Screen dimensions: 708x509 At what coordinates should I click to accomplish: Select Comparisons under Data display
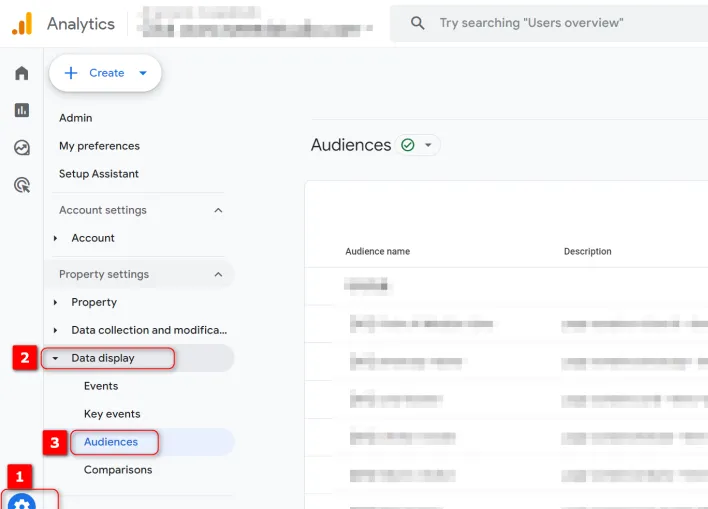[118, 470]
